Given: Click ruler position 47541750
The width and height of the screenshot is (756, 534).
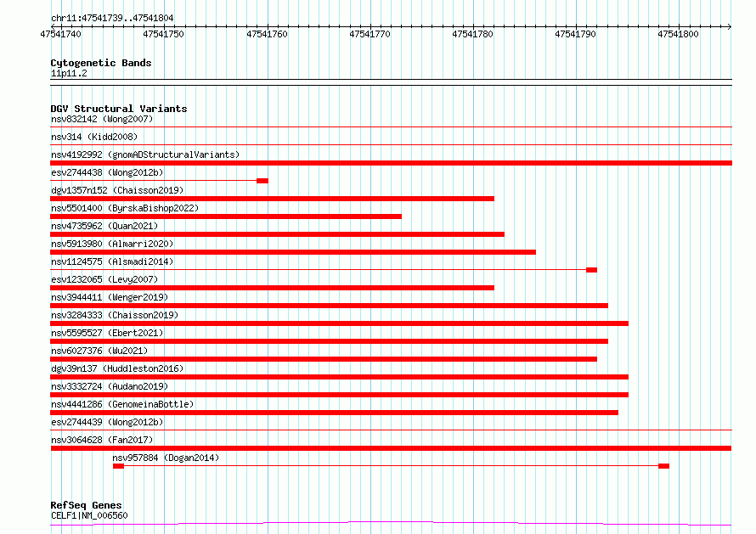Looking at the screenshot, I should [164, 34].
